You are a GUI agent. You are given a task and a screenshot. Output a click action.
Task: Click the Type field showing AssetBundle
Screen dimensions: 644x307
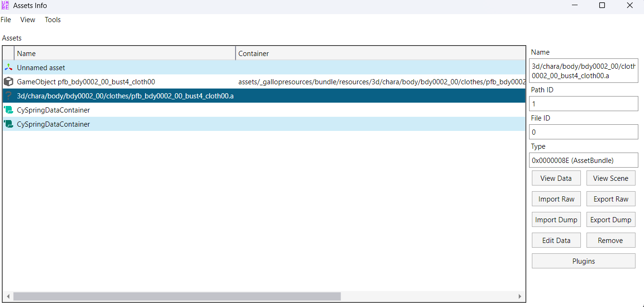584,160
